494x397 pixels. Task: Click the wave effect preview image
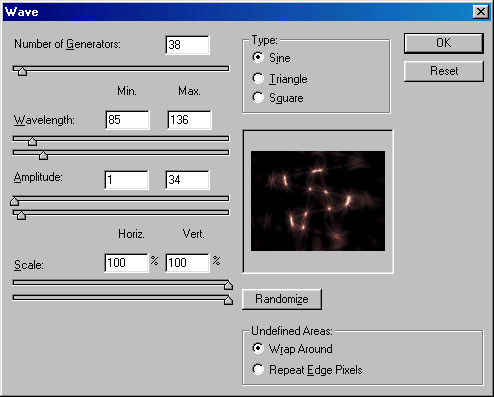click(318, 201)
